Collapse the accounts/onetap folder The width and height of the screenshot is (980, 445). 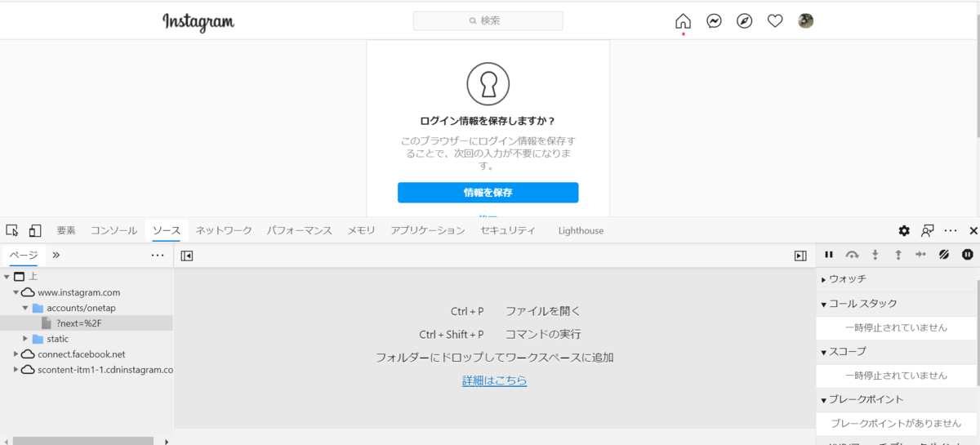click(x=25, y=308)
